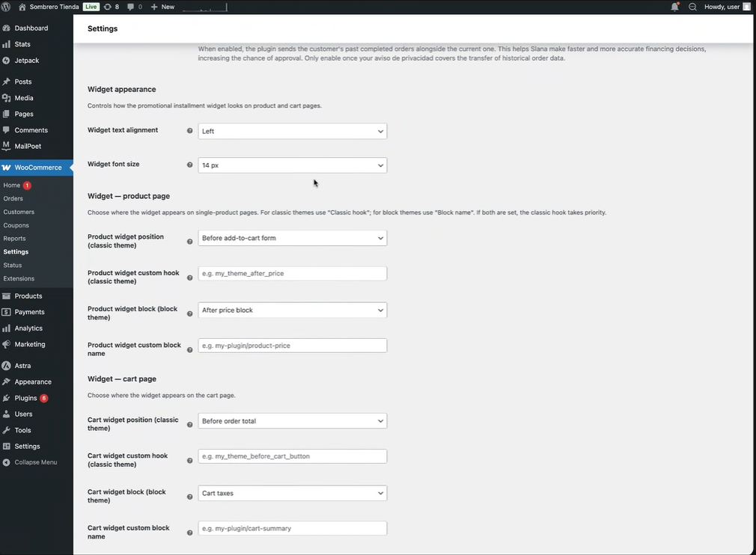
Task: Click the Pages icon in sidebar
Action: (6, 114)
